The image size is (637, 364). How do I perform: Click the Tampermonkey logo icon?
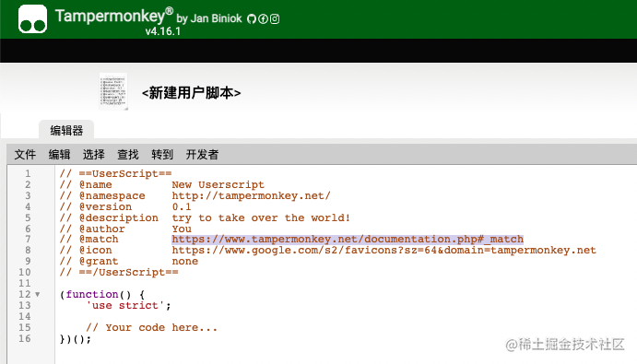32,19
